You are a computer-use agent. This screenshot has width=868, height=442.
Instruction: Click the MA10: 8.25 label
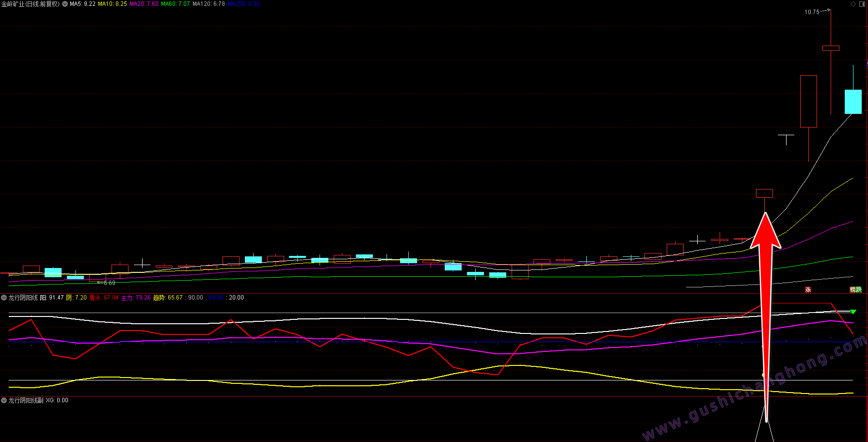click(113, 4)
